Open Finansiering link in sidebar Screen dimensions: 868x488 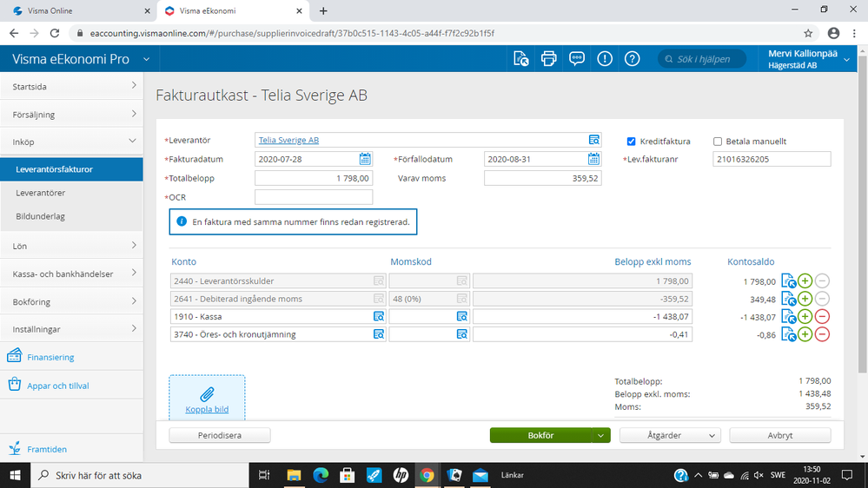pos(50,357)
